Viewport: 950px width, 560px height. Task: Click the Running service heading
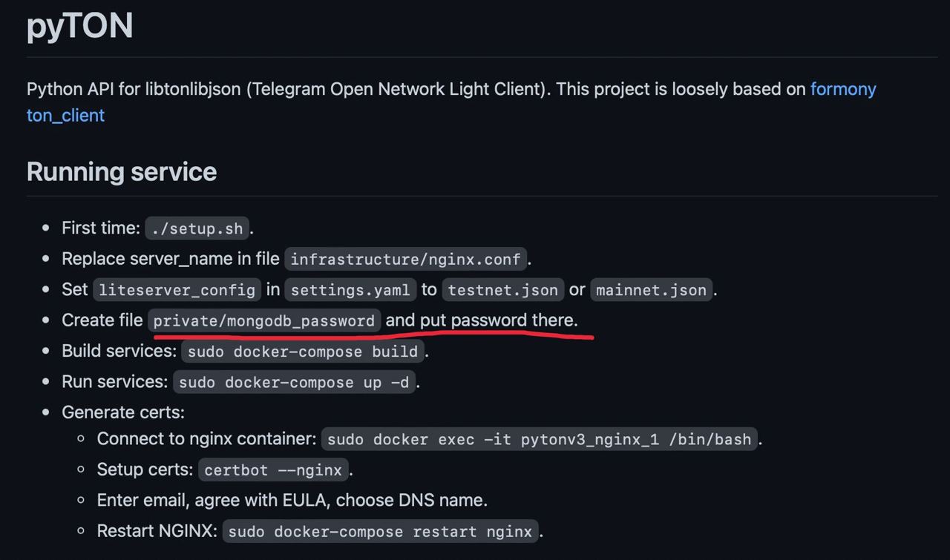[122, 171]
